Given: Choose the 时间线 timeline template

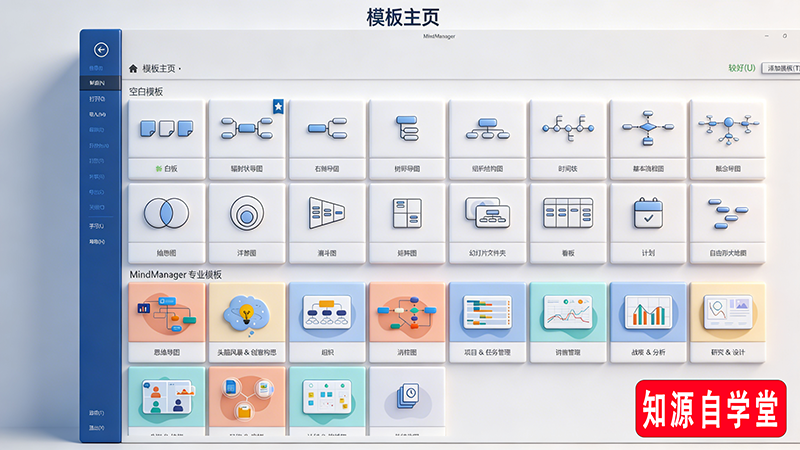Looking at the screenshot, I should (x=568, y=127).
